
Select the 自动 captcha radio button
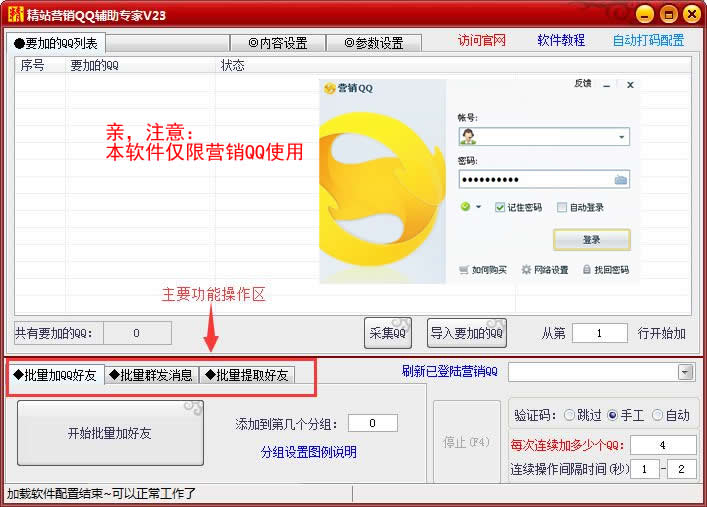point(657,415)
